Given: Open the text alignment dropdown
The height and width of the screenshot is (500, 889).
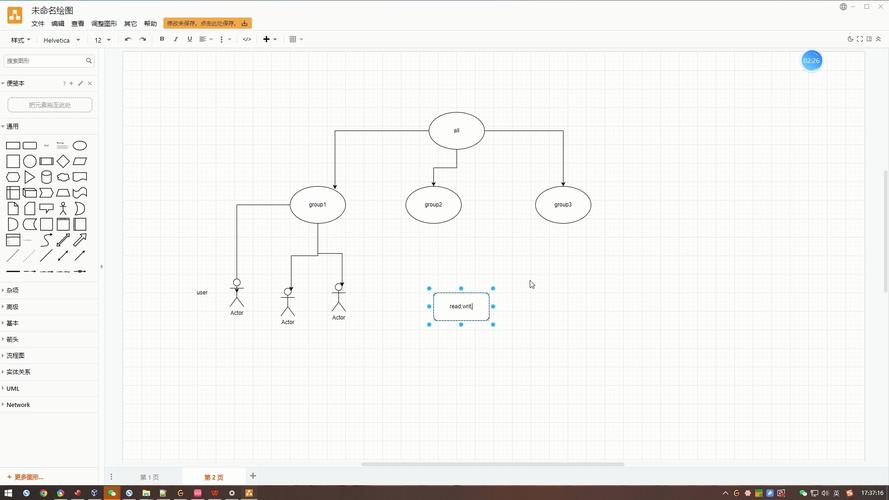Looking at the screenshot, I should coord(205,39).
